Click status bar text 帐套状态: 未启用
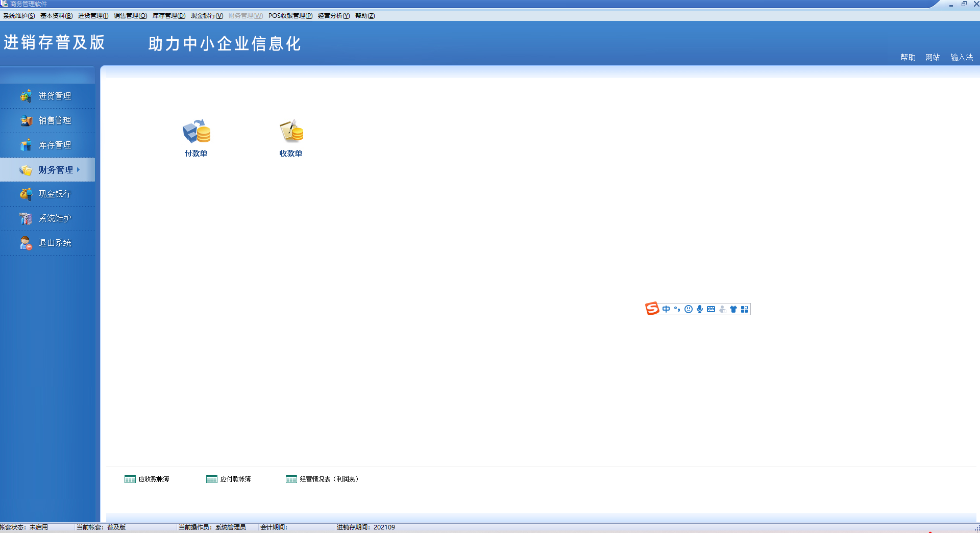980x533 pixels. point(24,527)
